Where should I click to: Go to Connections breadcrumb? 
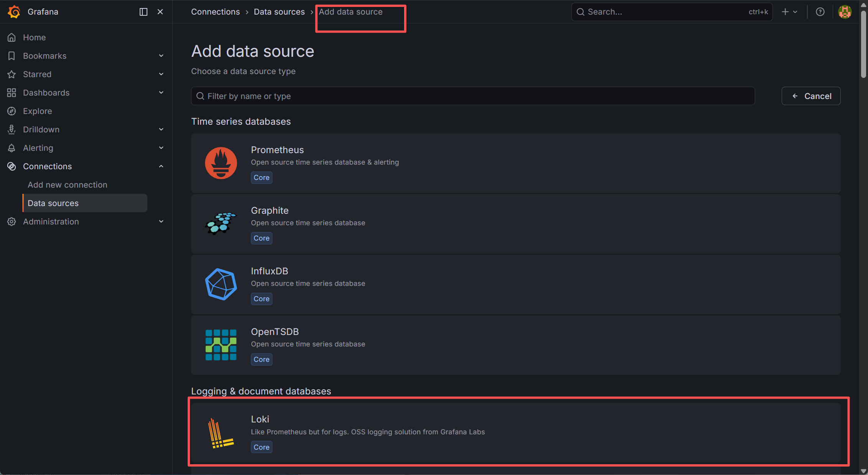point(215,12)
